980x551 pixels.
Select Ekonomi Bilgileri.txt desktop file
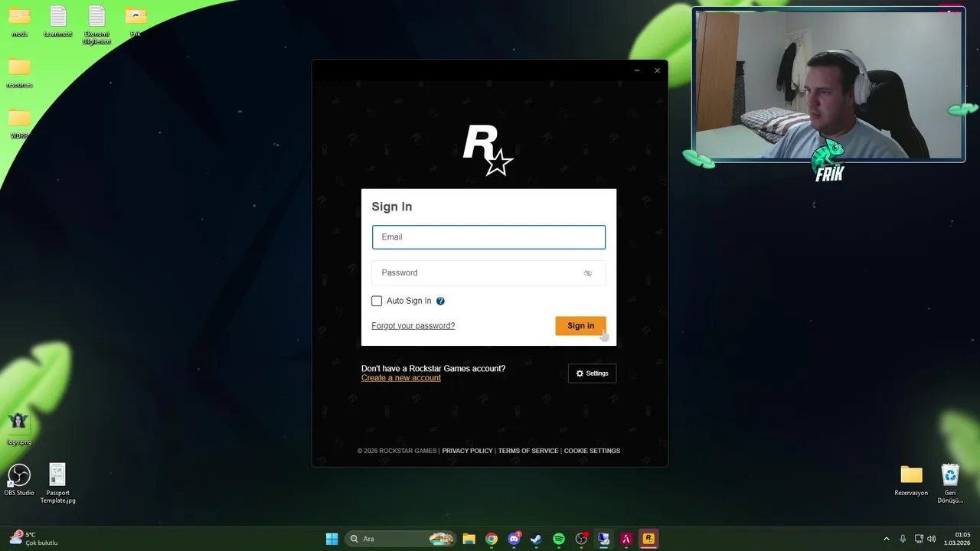(x=96, y=24)
